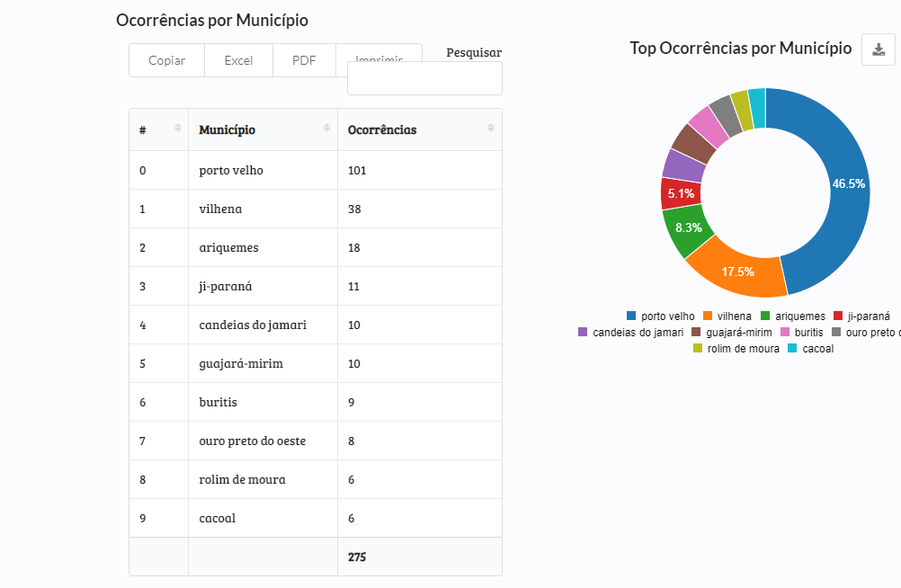Viewport: 901px width, 588px height.
Task: Sort by Município column arrows
Action: click(326, 129)
